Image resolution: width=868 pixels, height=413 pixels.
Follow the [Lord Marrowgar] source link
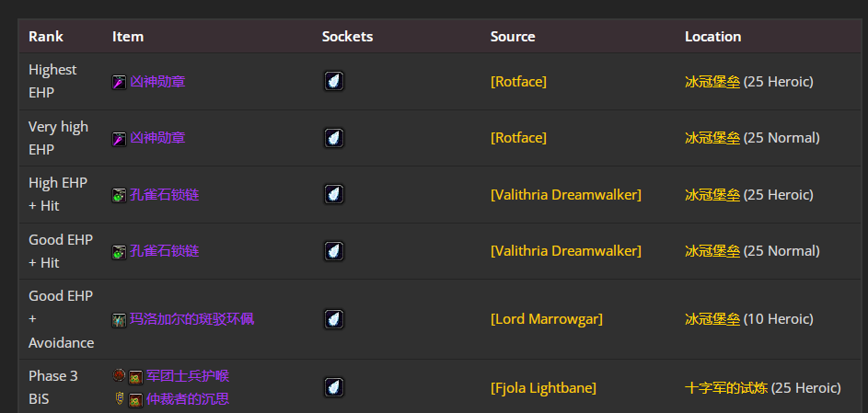tap(546, 319)
